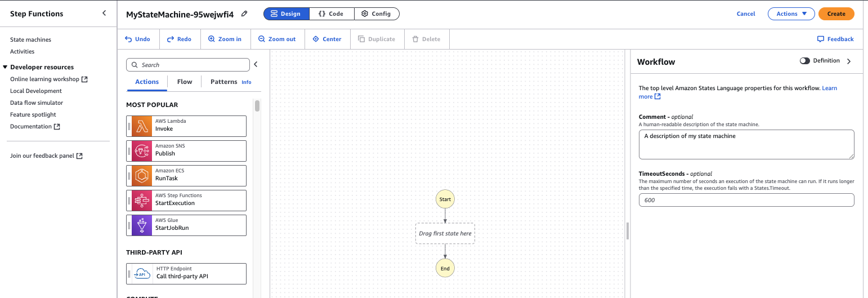Image resolution: width=868 pixels, height=298 pixels.
Task: Click the Delete toolbar button
Action: pos(426,39)
